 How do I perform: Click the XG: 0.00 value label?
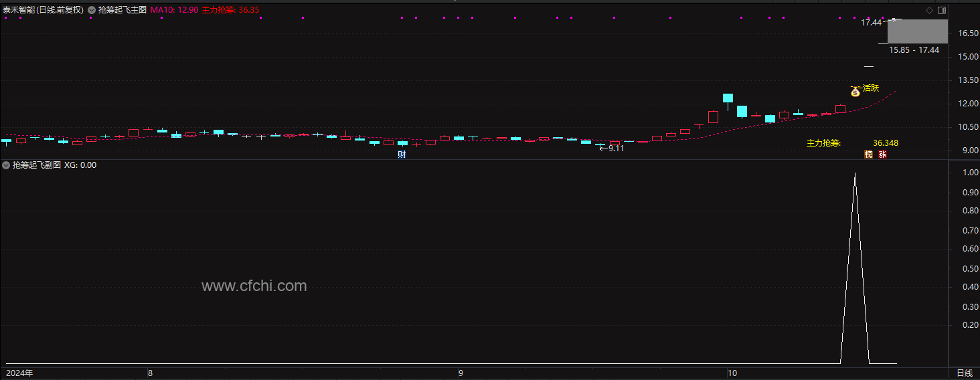pos(80,165)
